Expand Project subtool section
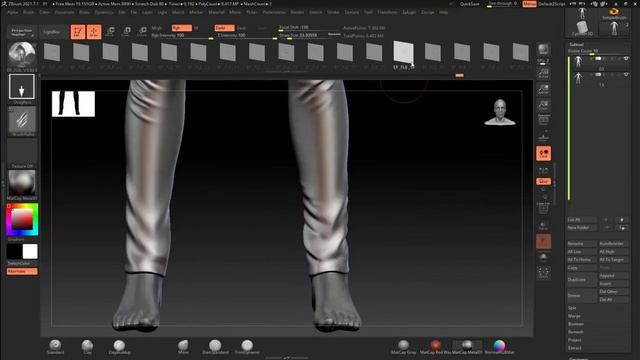The width and height of the screenshot is (640, 360). [x=574, y=340]
